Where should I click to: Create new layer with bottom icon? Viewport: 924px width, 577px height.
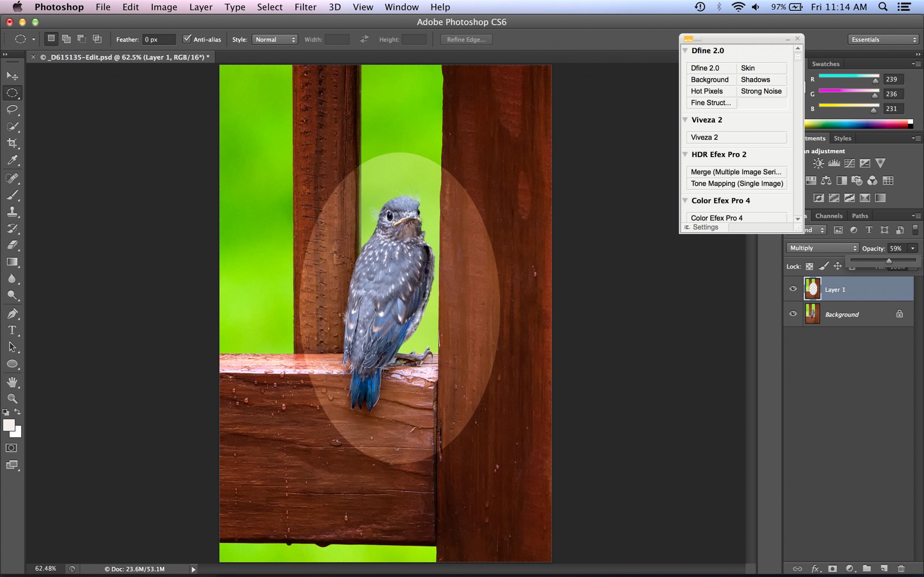pos(884,569)
